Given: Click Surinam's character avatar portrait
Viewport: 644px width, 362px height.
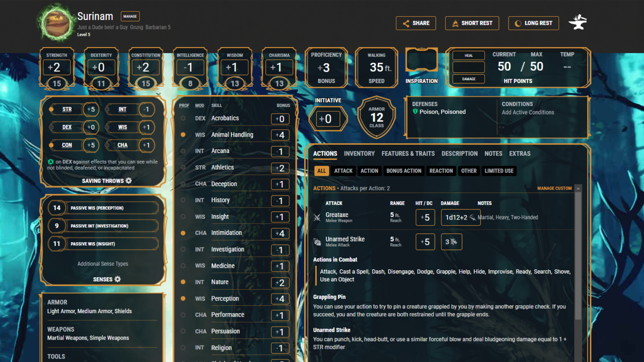Looking at the screenshot, I should (56, 23).
